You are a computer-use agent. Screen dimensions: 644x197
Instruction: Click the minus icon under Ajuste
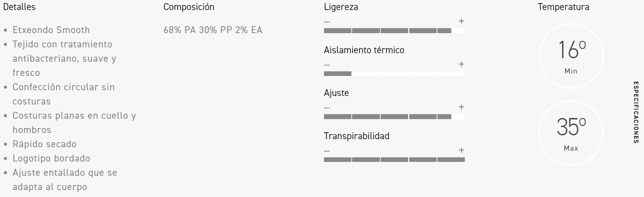point(327,108)
